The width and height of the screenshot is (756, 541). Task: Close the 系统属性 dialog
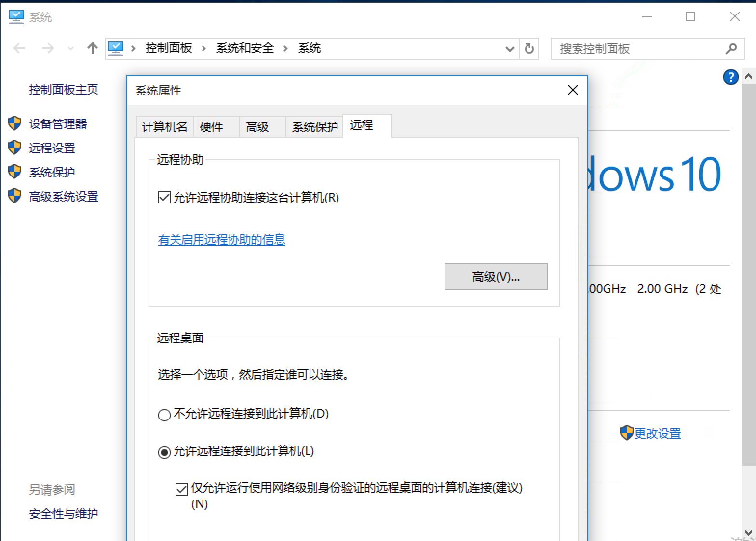pos(573,90)
